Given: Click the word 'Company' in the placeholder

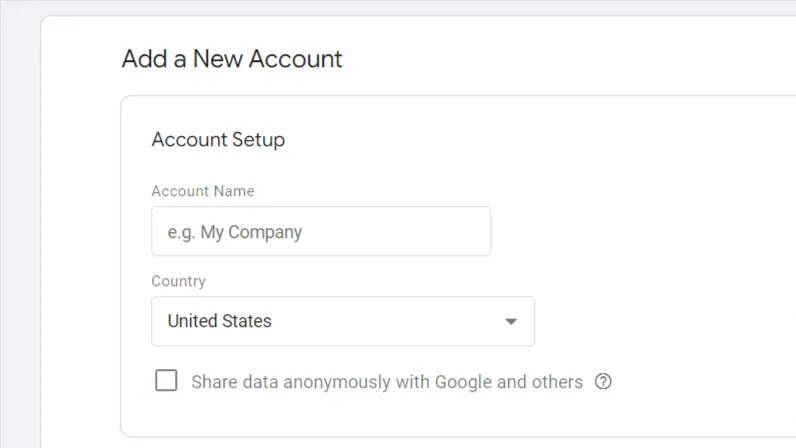Looking at the screenshot, I should pyautogui.click(x=265, y=232).
